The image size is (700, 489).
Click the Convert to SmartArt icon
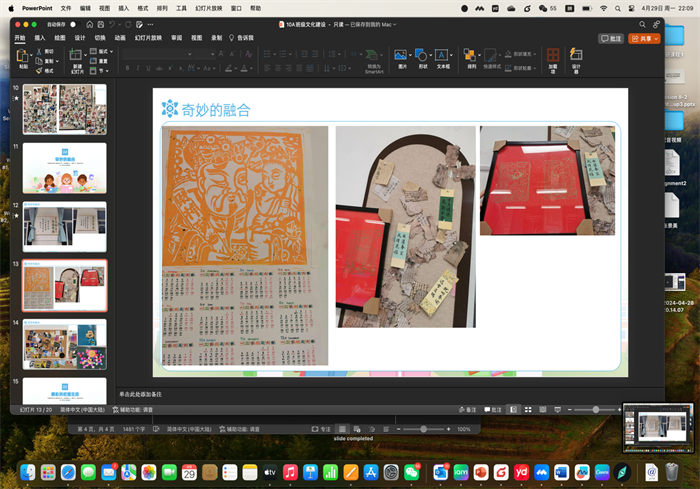pyautogui.click(x=372, y=55)
